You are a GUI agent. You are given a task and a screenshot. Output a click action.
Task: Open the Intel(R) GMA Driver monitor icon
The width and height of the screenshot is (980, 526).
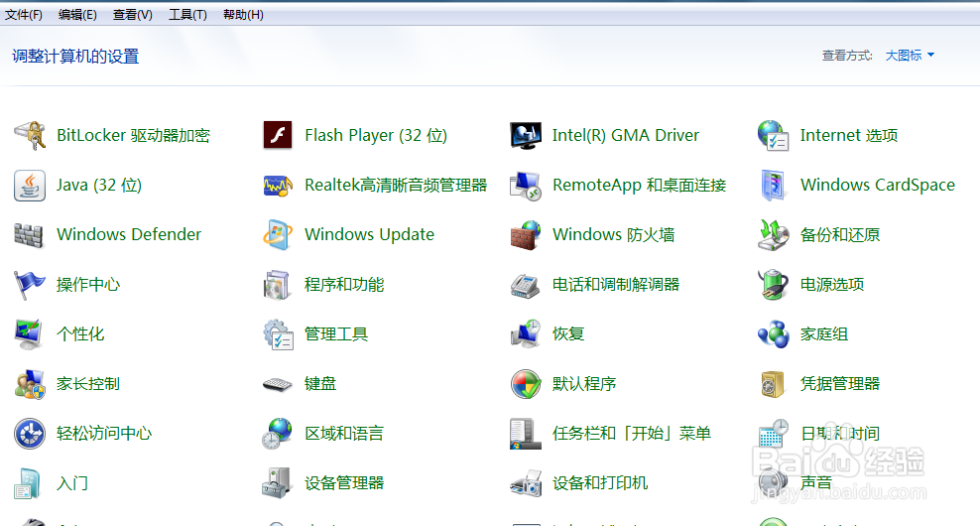(526, 135)
